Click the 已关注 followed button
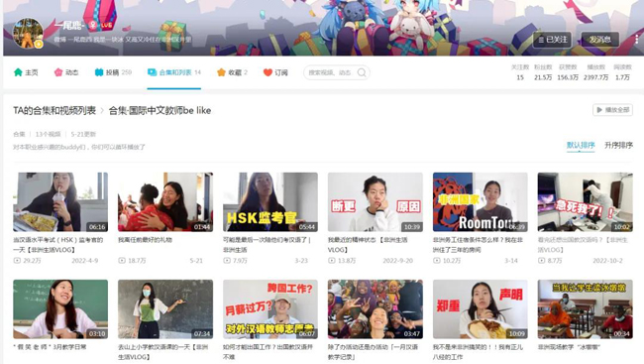Viewport: 644px width, 364px height. [552, 40]
